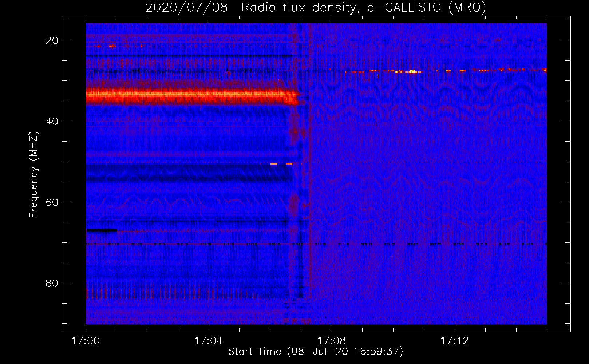The height and width of the screenshot is (364, 589).
Task: Click the bright white spot near 28 MHz
Action: [412, 71]
